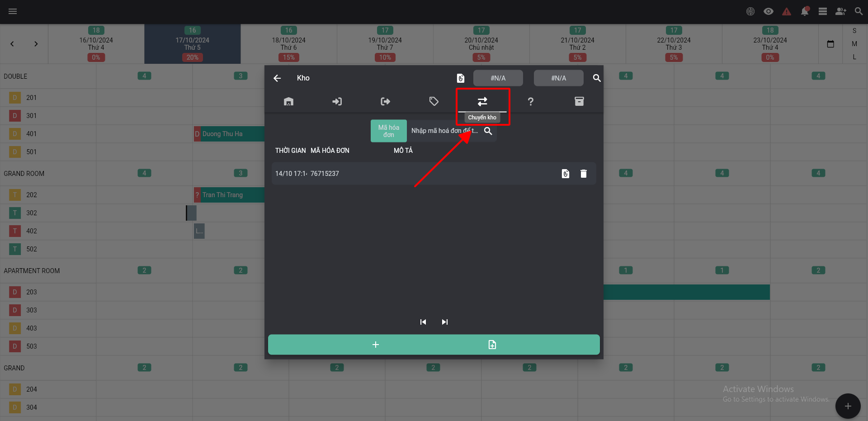This screenshot has height=421, width=868.
Task: Open the question mark tab
Action: (x=531, y=101)
